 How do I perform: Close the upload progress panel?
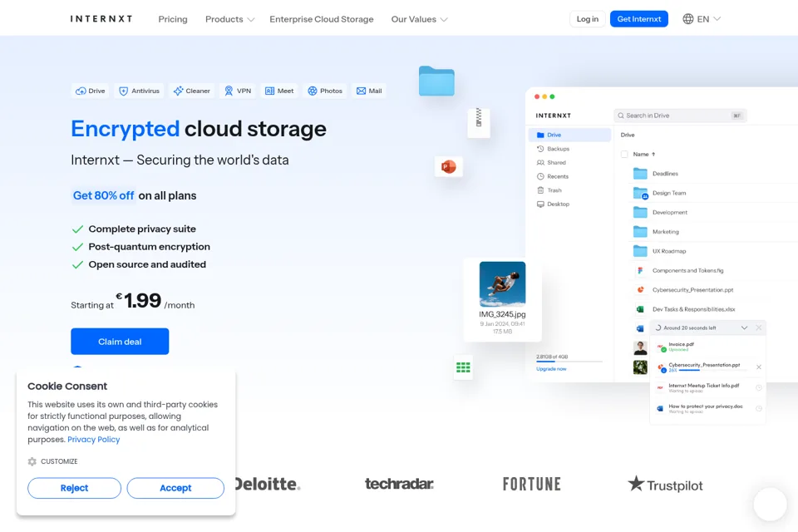[x=759, y=328]
